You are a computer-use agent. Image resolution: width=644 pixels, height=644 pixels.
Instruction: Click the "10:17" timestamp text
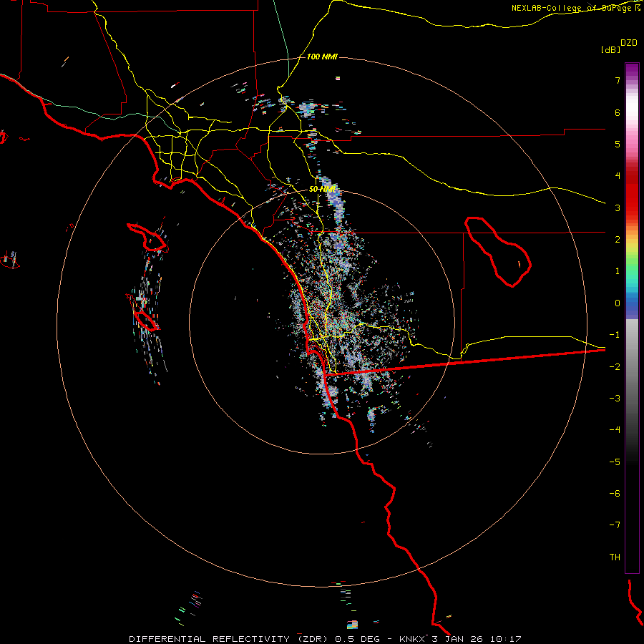coord(507,639)
